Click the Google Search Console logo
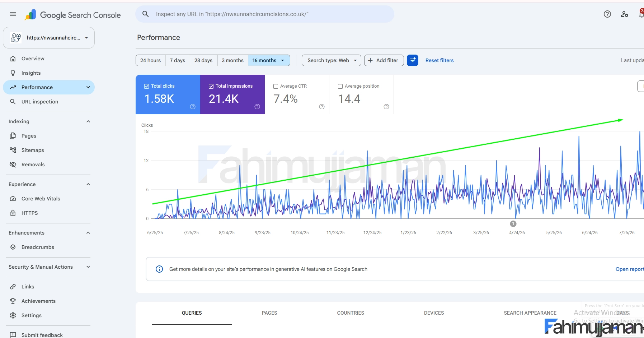 pyautogui.click(x=73, y=15)
